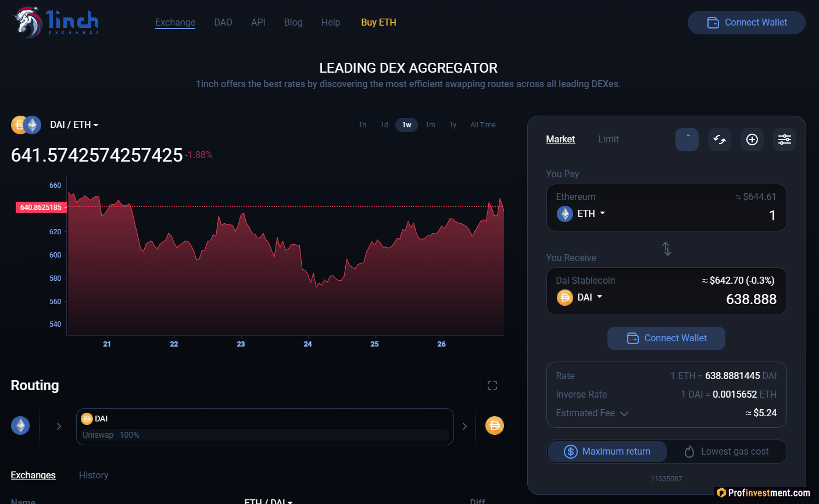Select the 1d chart timeframe
Image resolution: width=819 pixels, height=504 pixels.
click(384, 124)
